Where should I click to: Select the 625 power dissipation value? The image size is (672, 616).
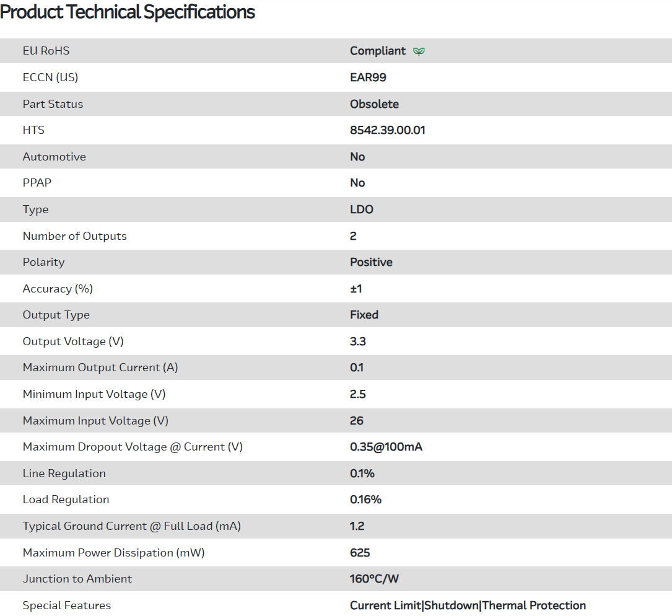click(360, 552)
